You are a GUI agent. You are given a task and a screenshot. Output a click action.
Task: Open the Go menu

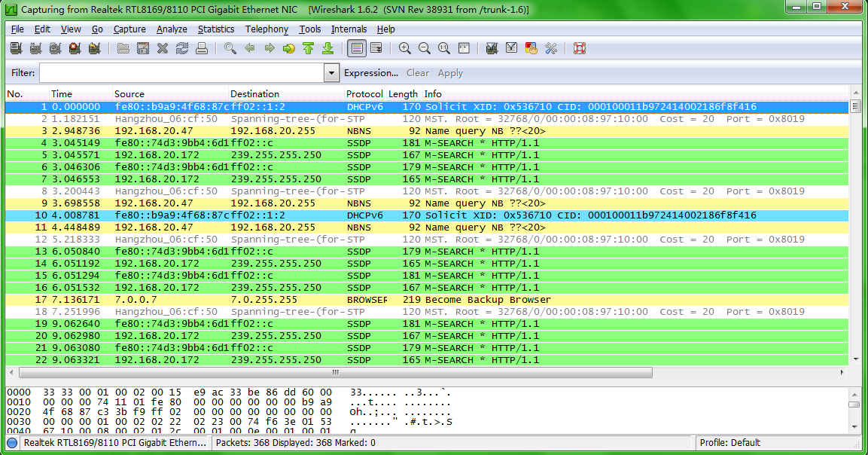[97, 29]
